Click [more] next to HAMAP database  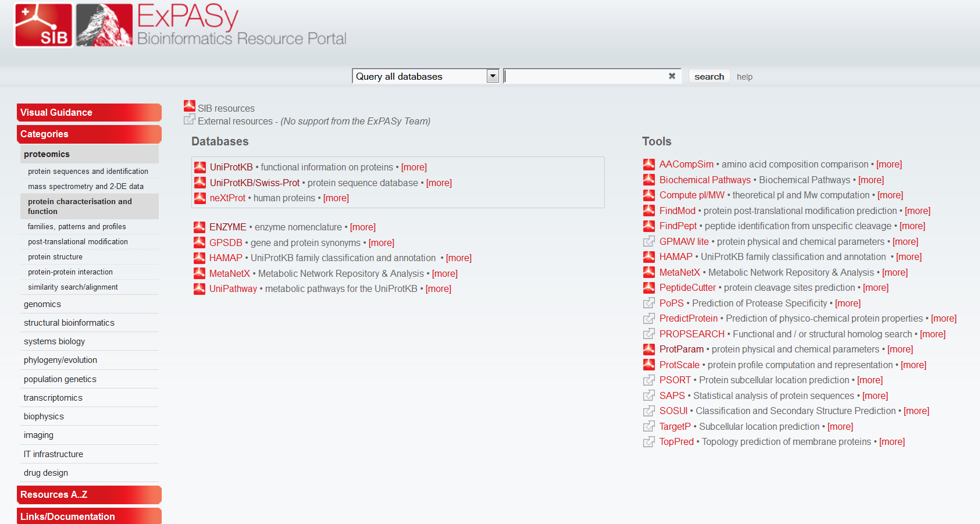(x=459, y=258)
